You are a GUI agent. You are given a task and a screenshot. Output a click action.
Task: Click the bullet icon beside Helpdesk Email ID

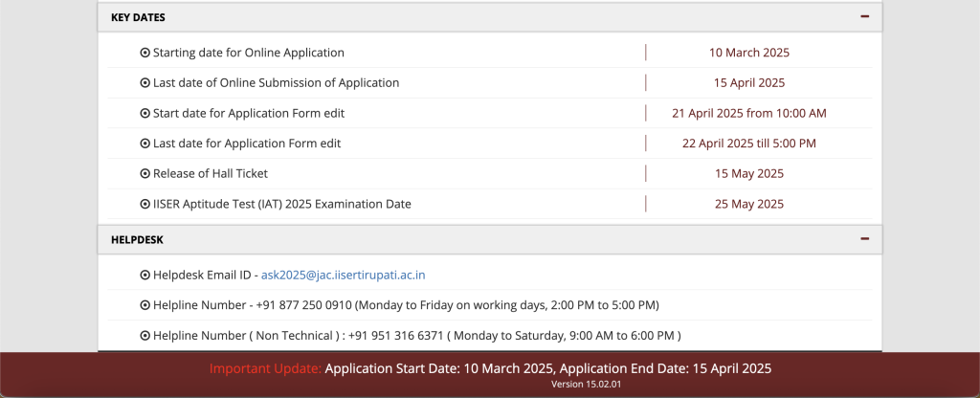[x=145, y=276]
